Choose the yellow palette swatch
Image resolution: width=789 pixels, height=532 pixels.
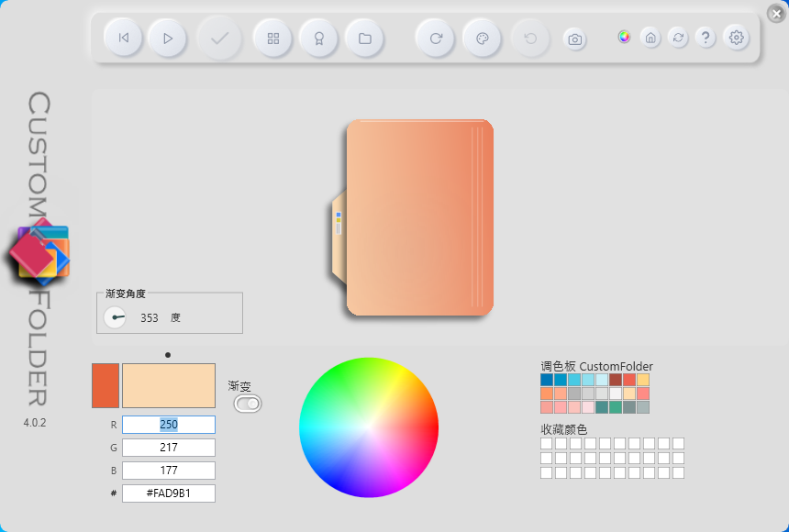[x=643, y=380]
